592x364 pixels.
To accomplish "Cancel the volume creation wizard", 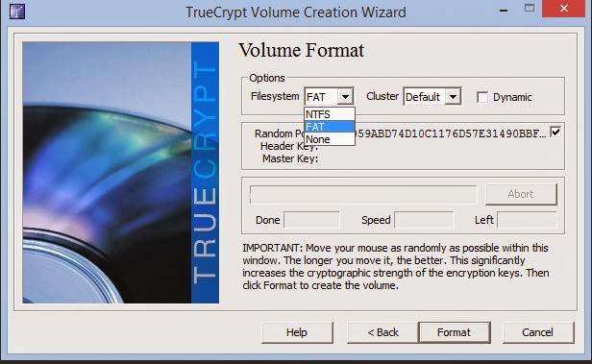I will tap(538, 332).
